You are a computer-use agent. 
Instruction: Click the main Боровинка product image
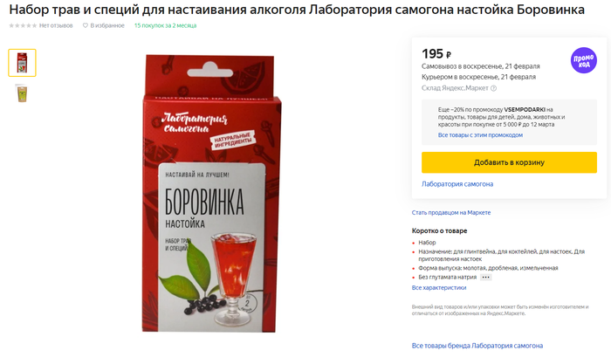(x=211, y=194)
